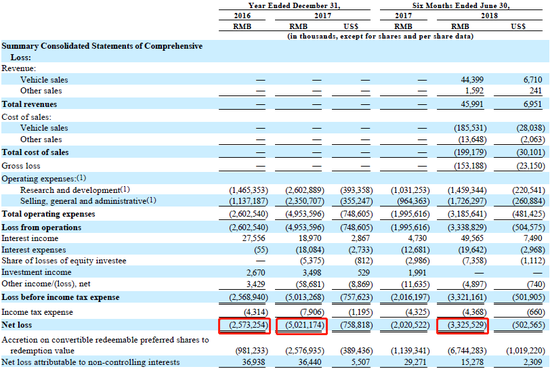Click the 2016 Interest income value 27,556
The width and height of the screenshot is (550, 369).
click(254, 238)
